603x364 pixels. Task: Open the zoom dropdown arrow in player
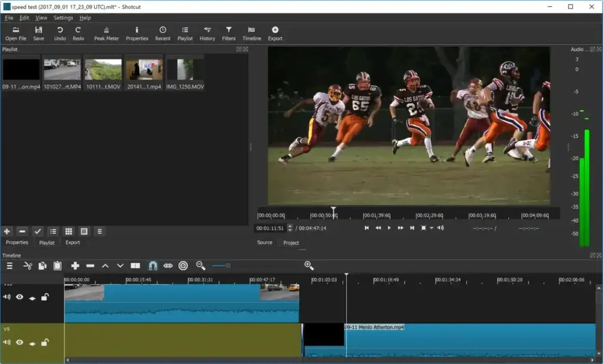click(x=431, y=228)
